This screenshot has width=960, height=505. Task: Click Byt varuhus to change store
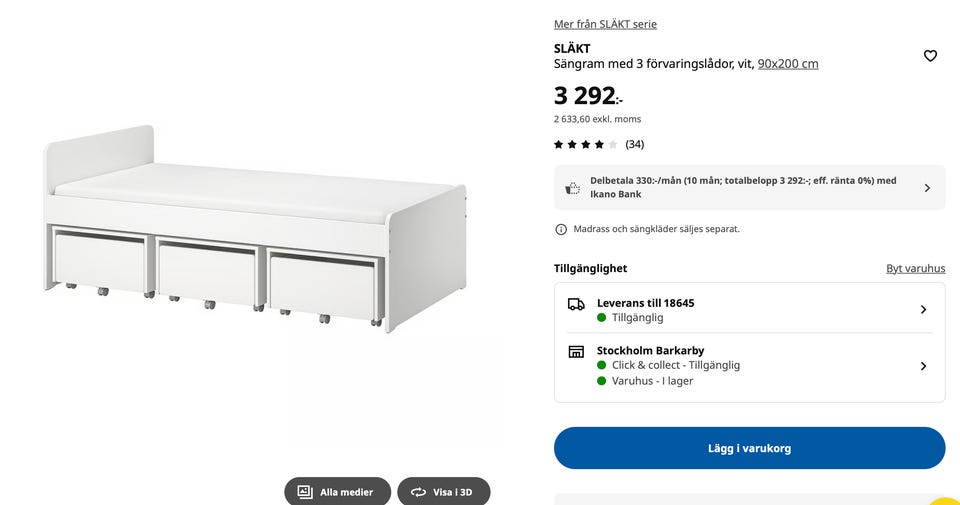click(915, 269)
